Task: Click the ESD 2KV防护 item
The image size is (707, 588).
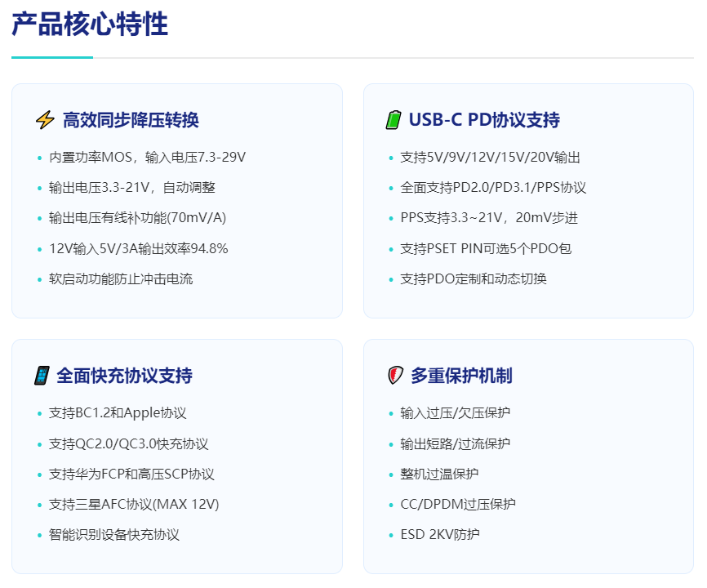Action: point(440,534)
